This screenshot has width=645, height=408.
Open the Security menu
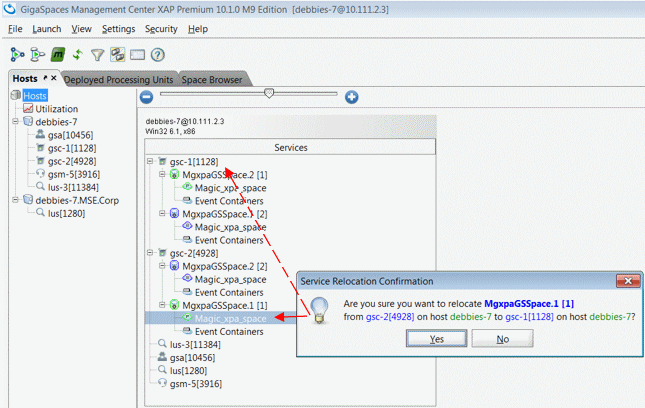(x=161, y=29)
